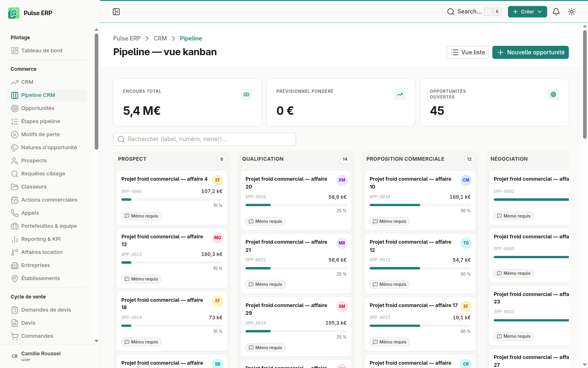The height and width of the screenshot is (368, 588).
Task: Click the Entreprises building icon
Action: 15,265
